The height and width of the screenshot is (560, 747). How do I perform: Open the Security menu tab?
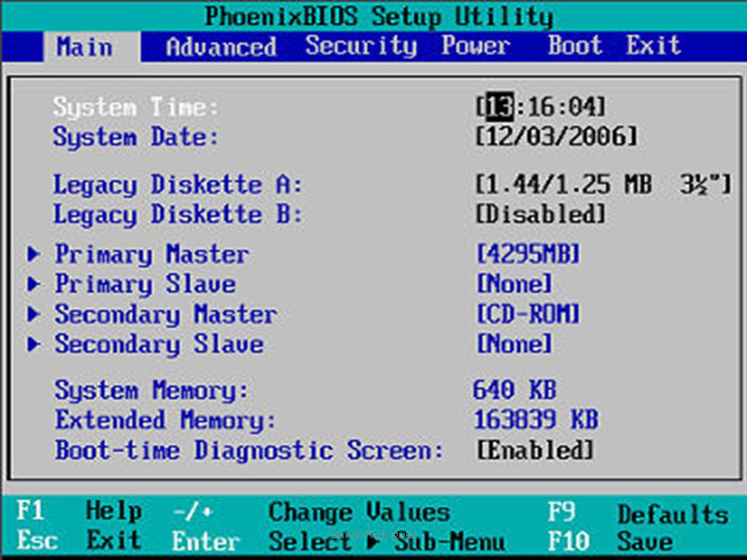click(361, 47)
